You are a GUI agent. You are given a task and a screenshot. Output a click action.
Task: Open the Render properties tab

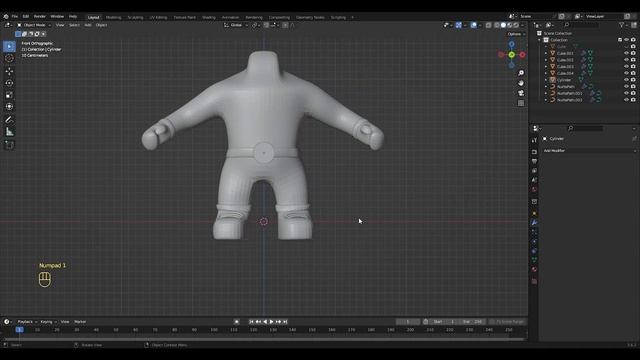(534, 152)
